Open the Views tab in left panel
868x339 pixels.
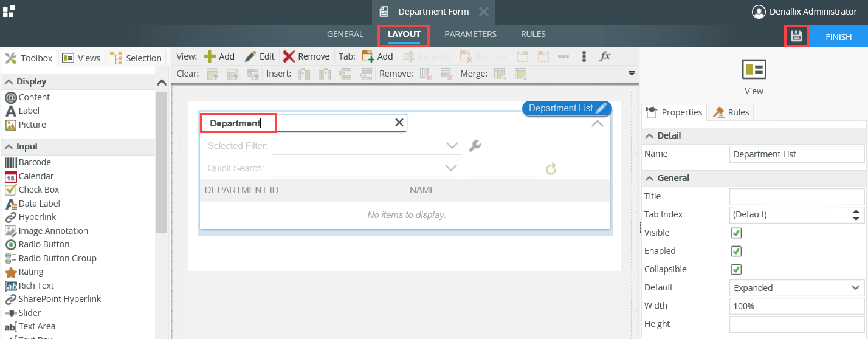[x=81, y=58]
